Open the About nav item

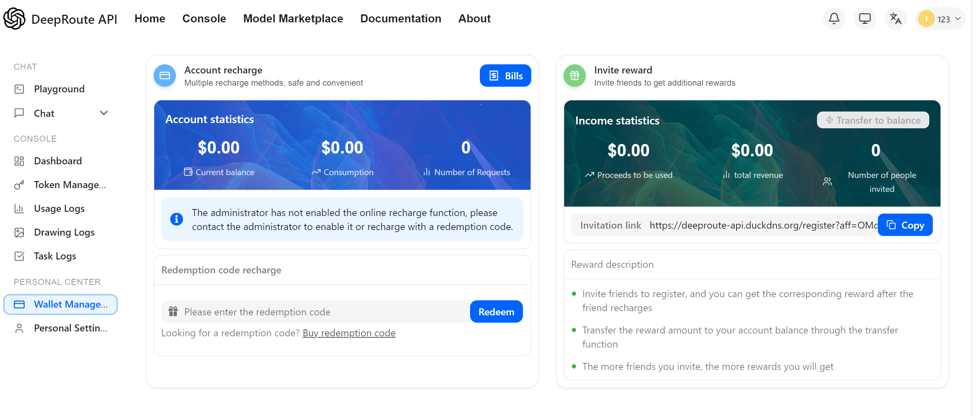click(x=474, y=19)
